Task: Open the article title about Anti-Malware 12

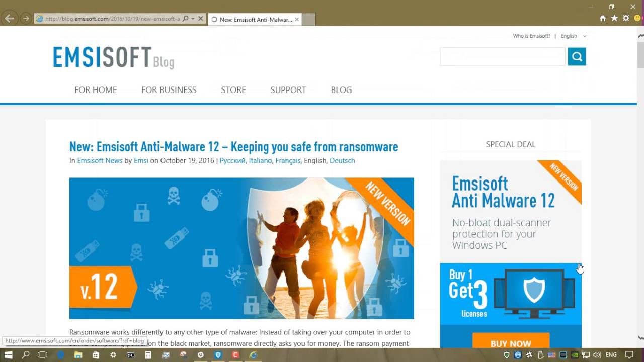Action: 233,147
